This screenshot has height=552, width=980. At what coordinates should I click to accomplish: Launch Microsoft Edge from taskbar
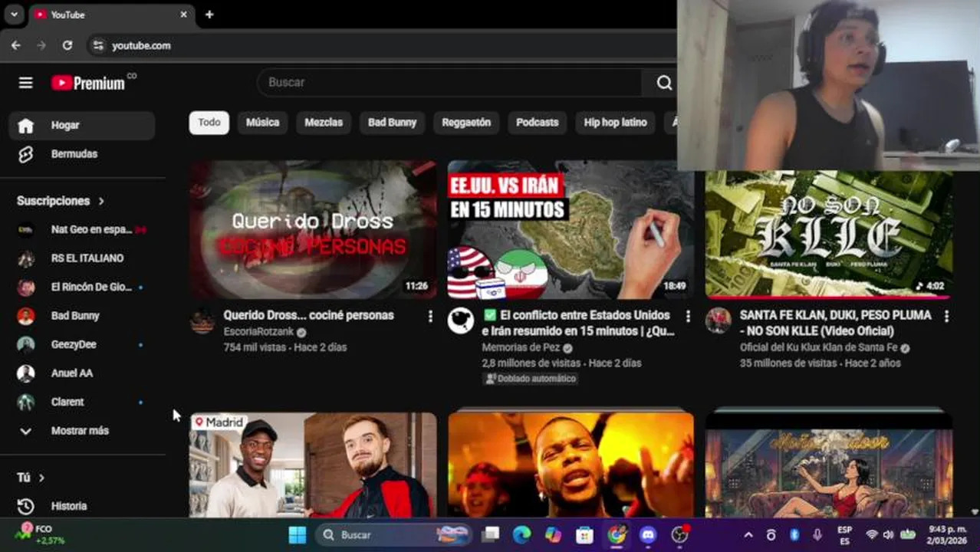(522, 535)
